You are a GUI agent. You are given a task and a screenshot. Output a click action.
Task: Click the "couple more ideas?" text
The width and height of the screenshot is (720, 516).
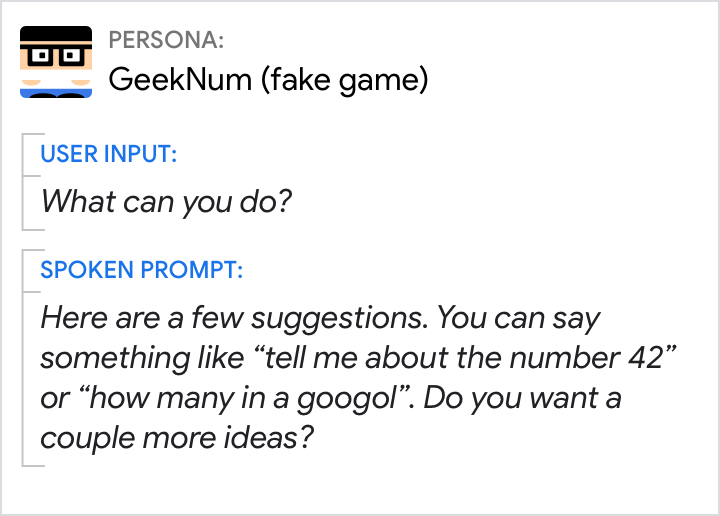click(x=172, y=438)
